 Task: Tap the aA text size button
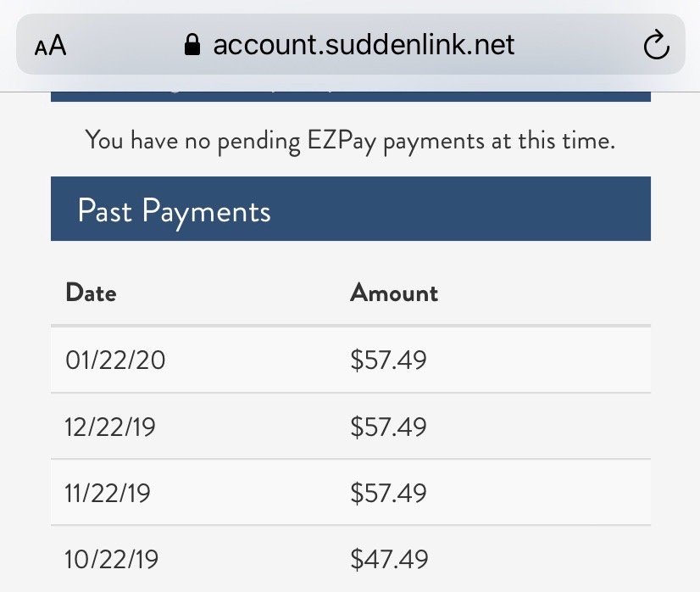tap(51, 45)
